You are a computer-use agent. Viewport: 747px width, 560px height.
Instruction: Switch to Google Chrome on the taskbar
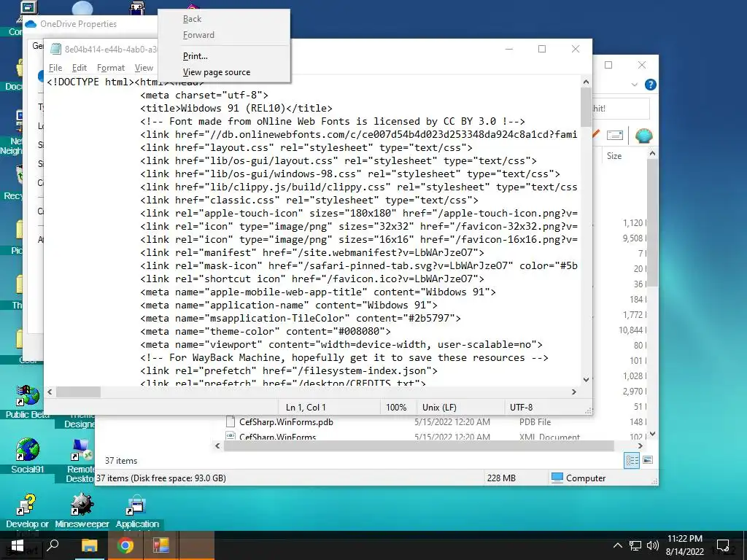click(x=125, y=545)
